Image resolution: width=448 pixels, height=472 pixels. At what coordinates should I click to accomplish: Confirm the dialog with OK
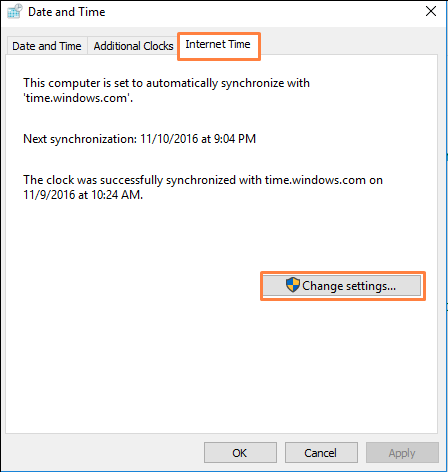click(240, 453)
